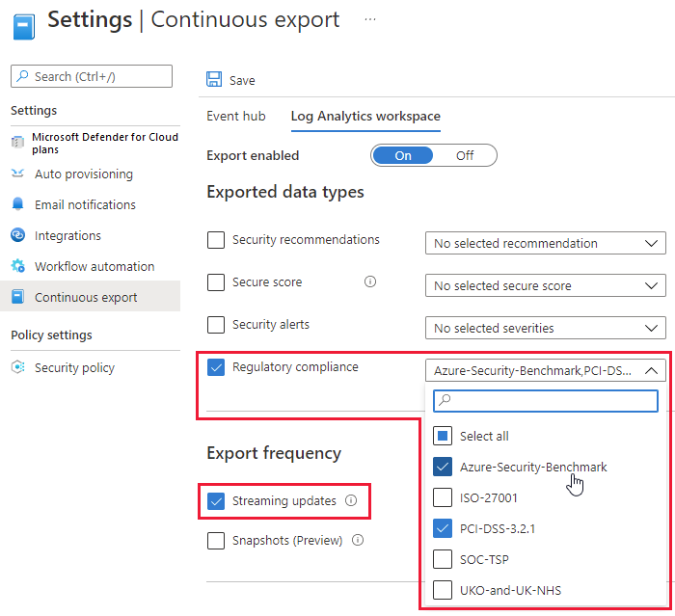The width and height of the screenshot is (675, 616).
Task: Click the Auto provisioning icon
Action: click(17, 174)
